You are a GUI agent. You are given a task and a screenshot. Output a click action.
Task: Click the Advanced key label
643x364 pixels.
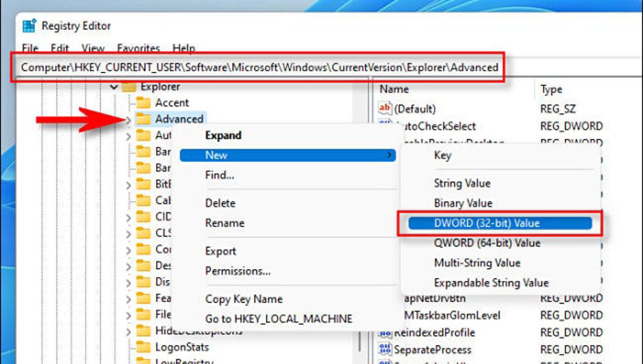(179, 119)
